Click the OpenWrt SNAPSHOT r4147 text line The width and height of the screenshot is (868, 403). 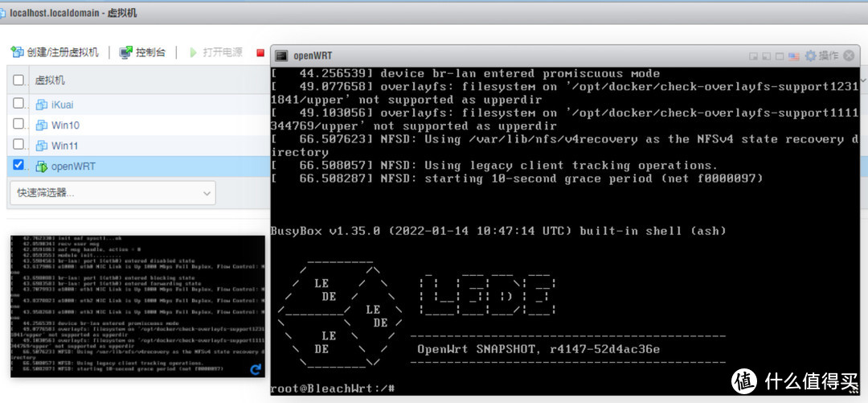[x=538, y=349]
